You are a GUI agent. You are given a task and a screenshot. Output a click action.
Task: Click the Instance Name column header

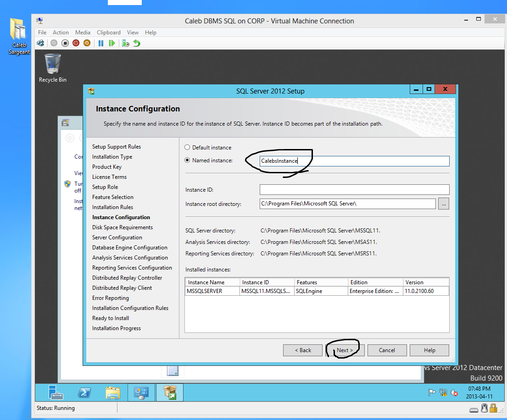(212, 282)
